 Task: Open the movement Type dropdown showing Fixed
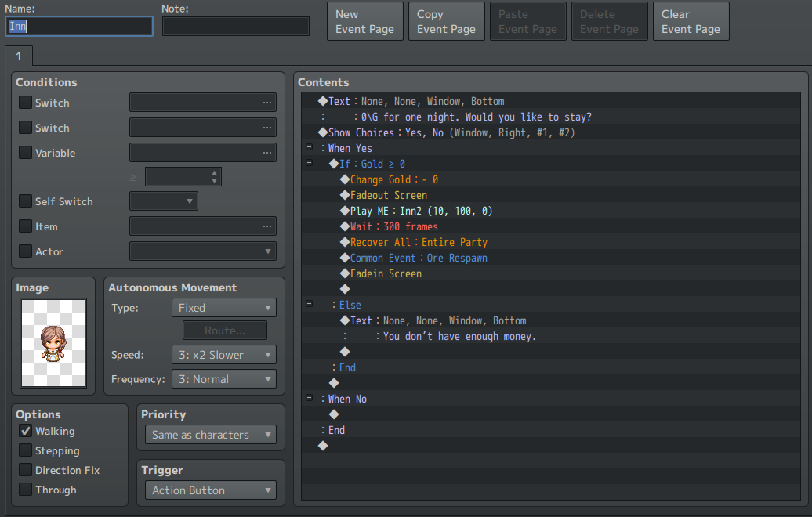pyautogui.click(x=223, y=307)
